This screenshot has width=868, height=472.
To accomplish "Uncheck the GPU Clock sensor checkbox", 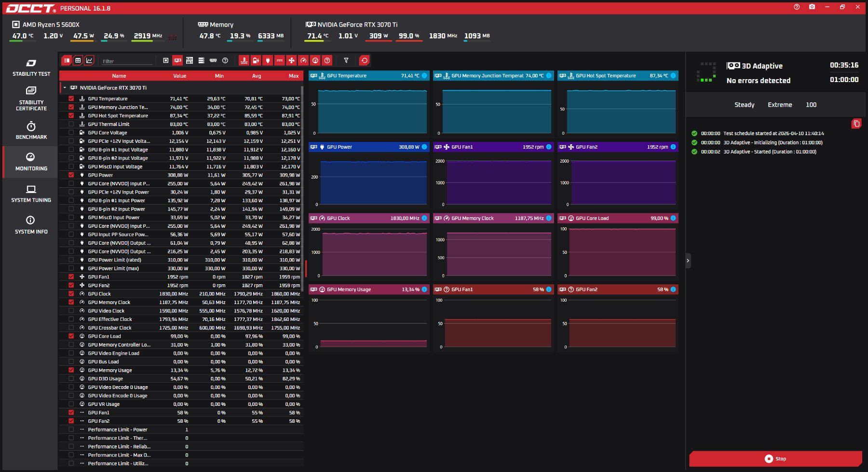I will tap(71, 293).
